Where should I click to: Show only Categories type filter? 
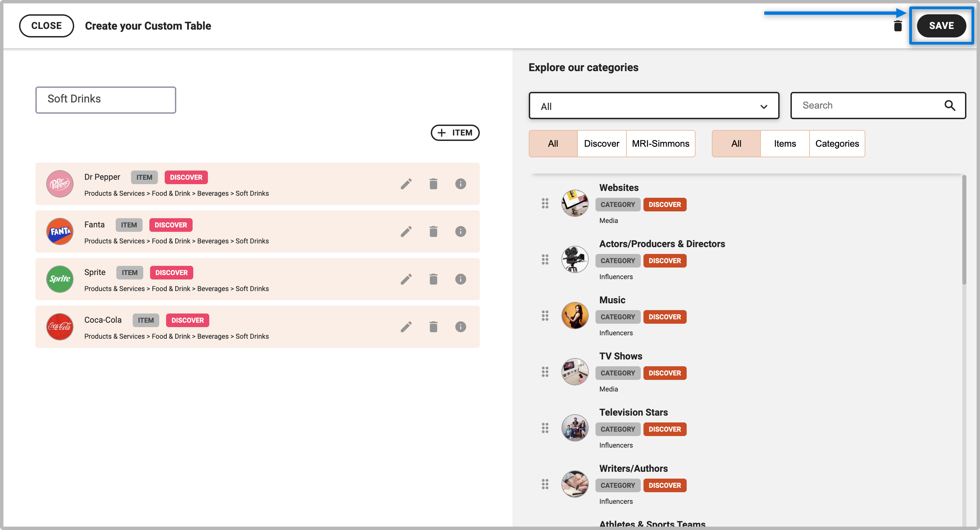(x=837, y=143)
